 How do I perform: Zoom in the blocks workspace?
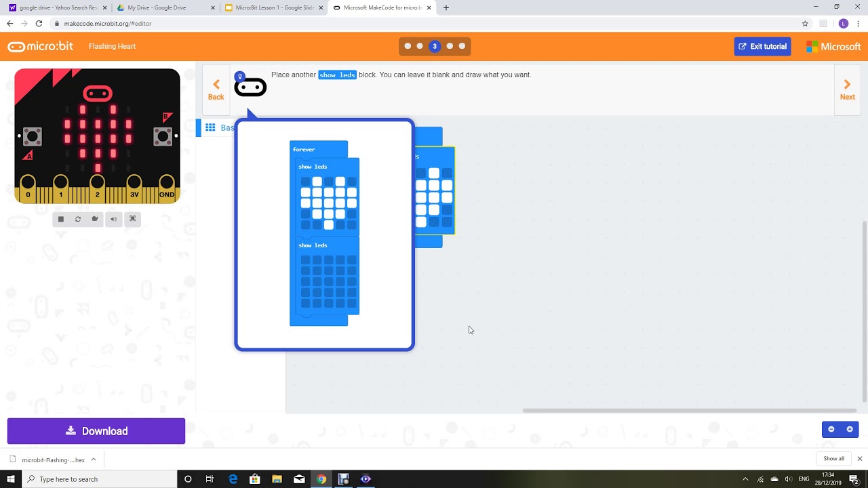850,429
